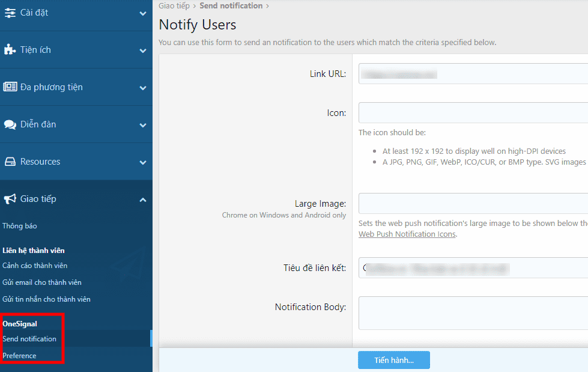
Task: Expand the Tiện ích section chevron
Action: coord(143,50)
